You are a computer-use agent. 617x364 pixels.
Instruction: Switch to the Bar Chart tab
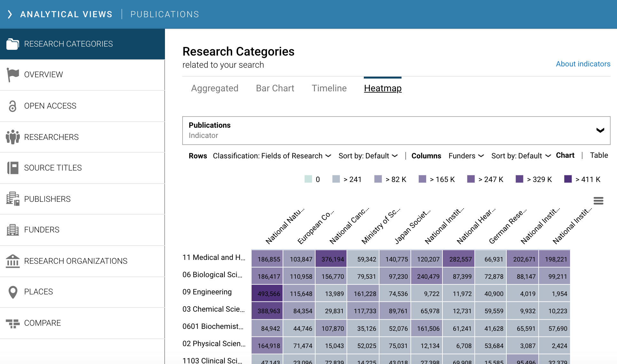pyautogui.click(x=275, y=88)
